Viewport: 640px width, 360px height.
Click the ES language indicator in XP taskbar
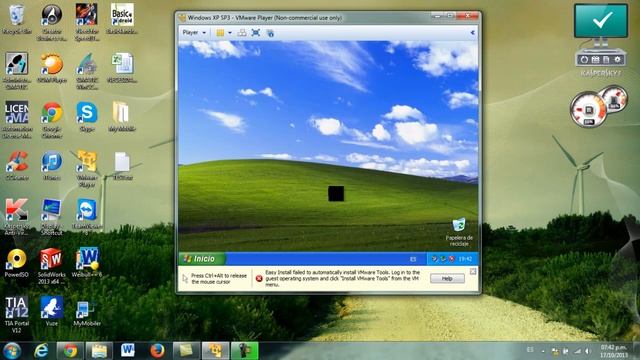click(413, 259)
